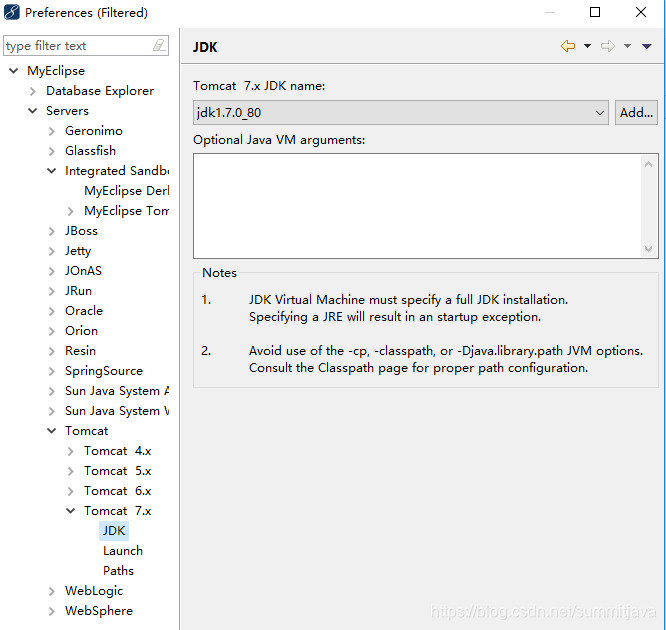The width and height of the screenshot is (666, 630).
Task: Click inside Optional Java VM arguments box
Action: point(418,206)
